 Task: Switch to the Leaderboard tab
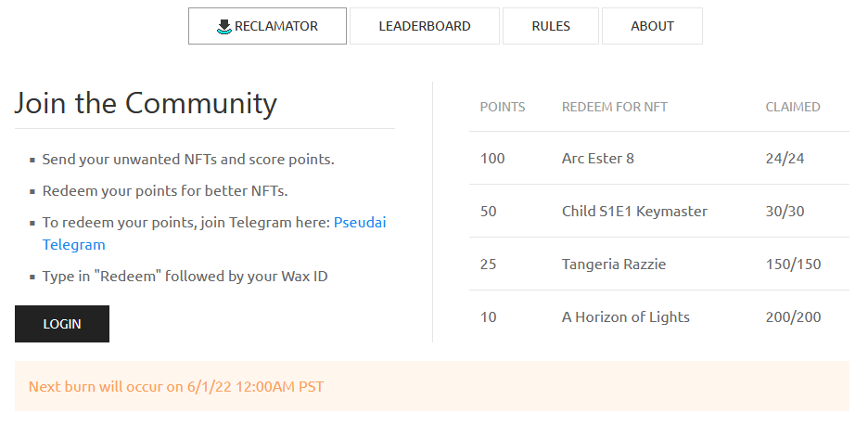point(425,26)
